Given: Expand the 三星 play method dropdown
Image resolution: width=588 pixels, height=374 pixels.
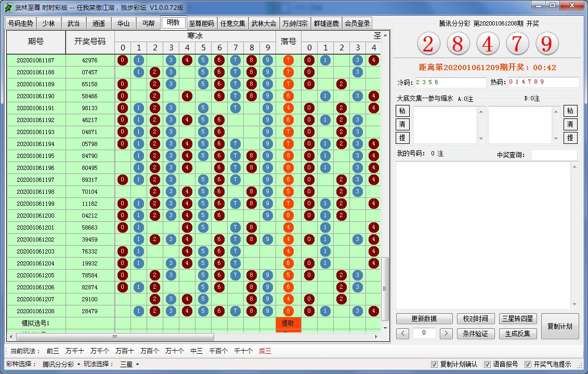Looking at the screenshot, I should tap(129, 364).
